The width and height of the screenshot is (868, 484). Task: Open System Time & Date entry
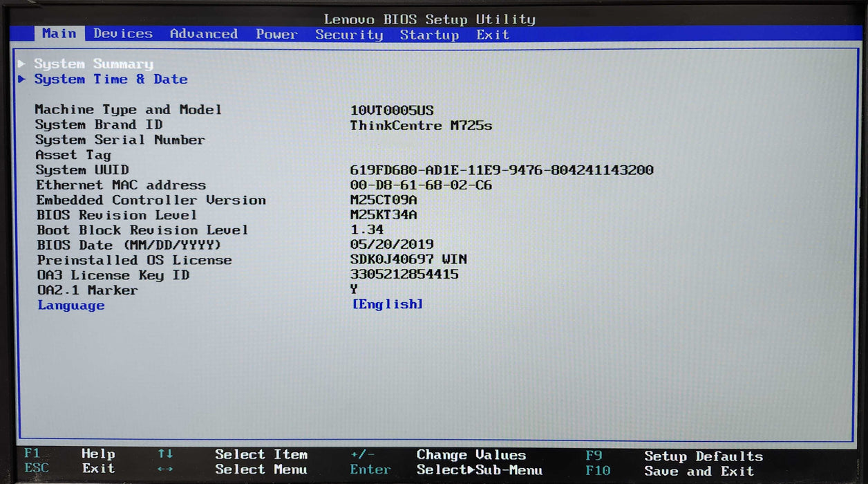pos(111,79)
